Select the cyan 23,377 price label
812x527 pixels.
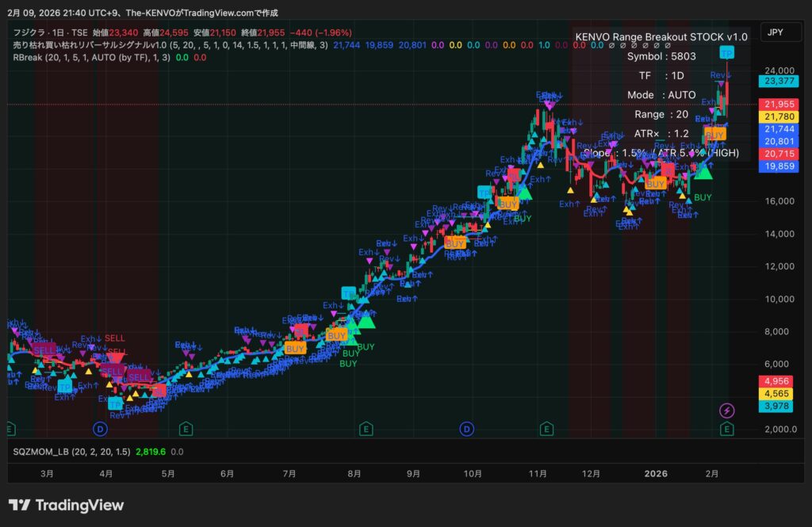pyautogui.click(x=776, y=81)
